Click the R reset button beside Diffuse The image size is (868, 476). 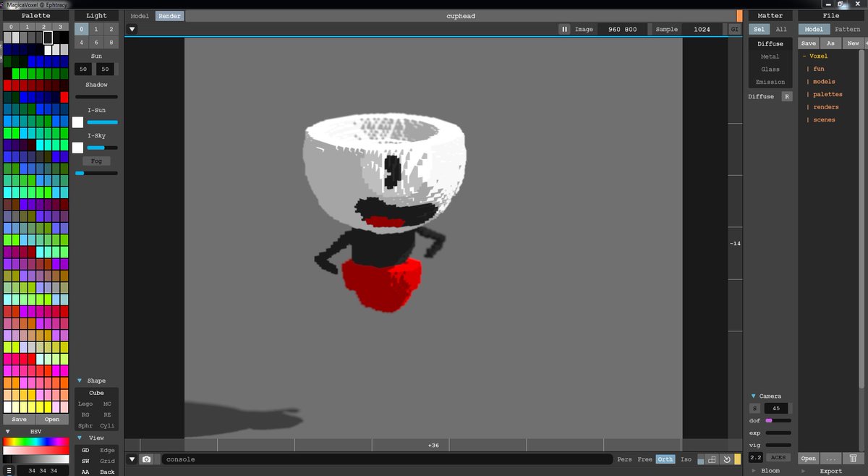tap(787, 96)
